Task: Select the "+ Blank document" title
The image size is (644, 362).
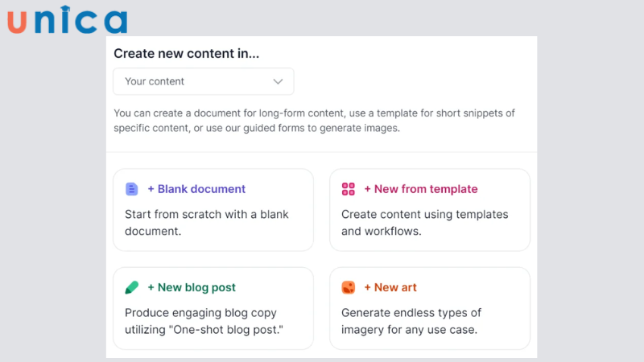Action: click(196, 189)
